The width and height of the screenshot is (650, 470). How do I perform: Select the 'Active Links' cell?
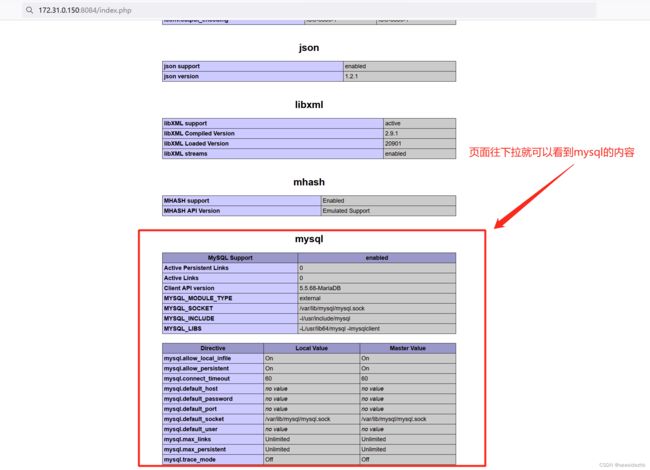click(x=230, y=278)
